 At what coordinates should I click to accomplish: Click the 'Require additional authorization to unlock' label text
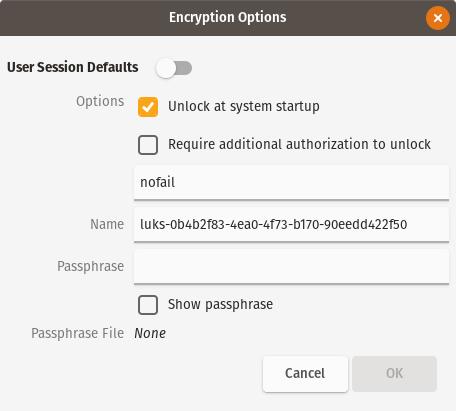[299, 145]
